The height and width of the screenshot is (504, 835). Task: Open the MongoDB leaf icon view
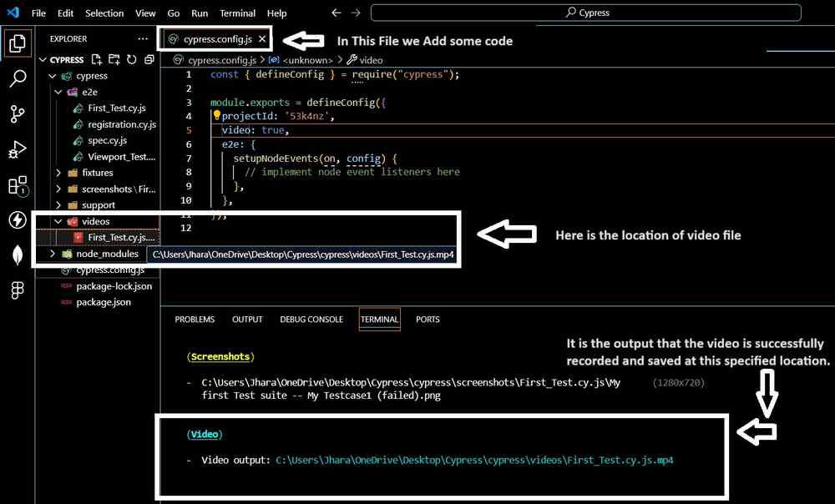17,255
